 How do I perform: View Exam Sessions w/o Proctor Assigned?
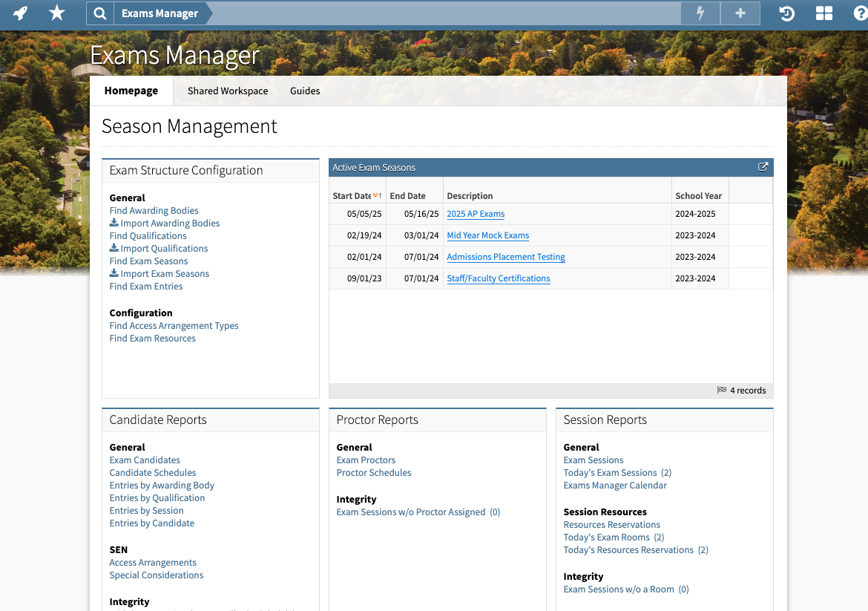point(410,512)
